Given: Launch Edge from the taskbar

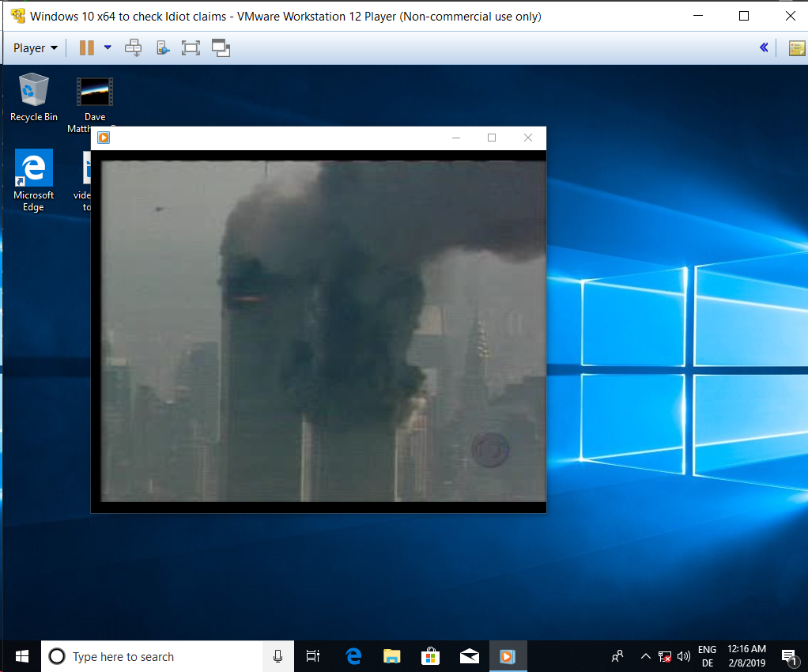Looking at the screenshot, I should click(x=353, y=656).
